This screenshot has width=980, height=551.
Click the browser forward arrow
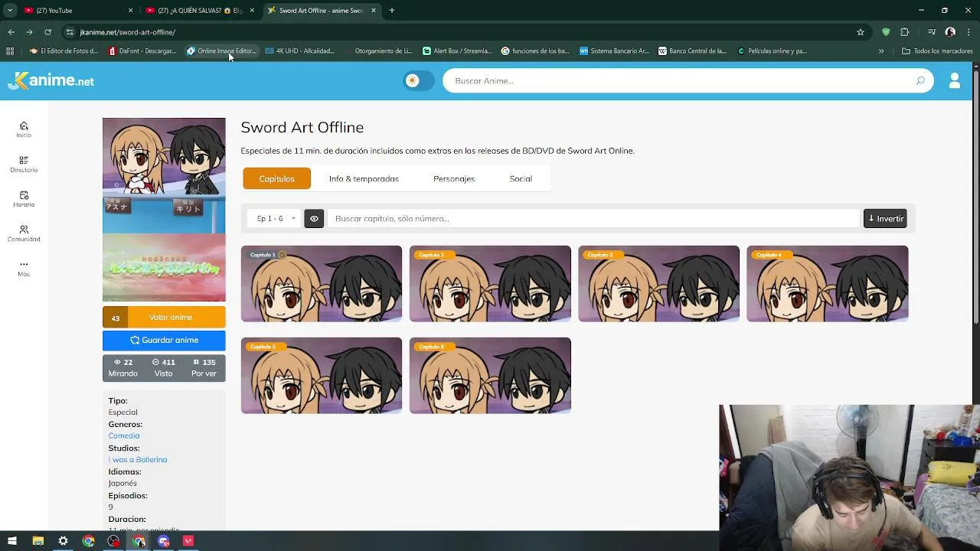[x=29, y=32]
